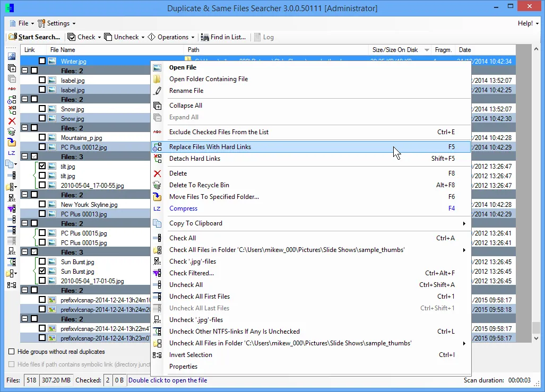Click left sidebar Move Files To Folder icon
The width and height of the screenshot is (545, 392).
[x=12, y=142]
